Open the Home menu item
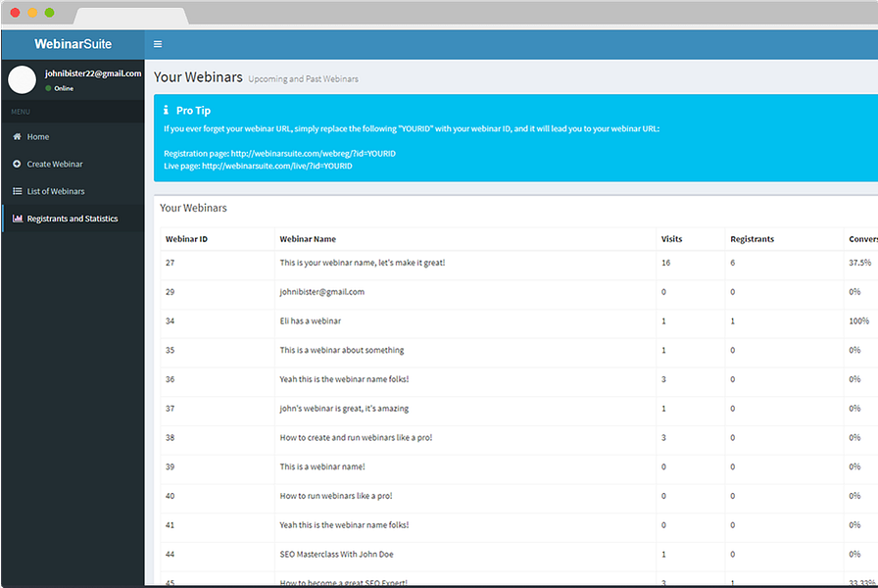The width and height of the screenshot is (878, 588). pos(73,136)
